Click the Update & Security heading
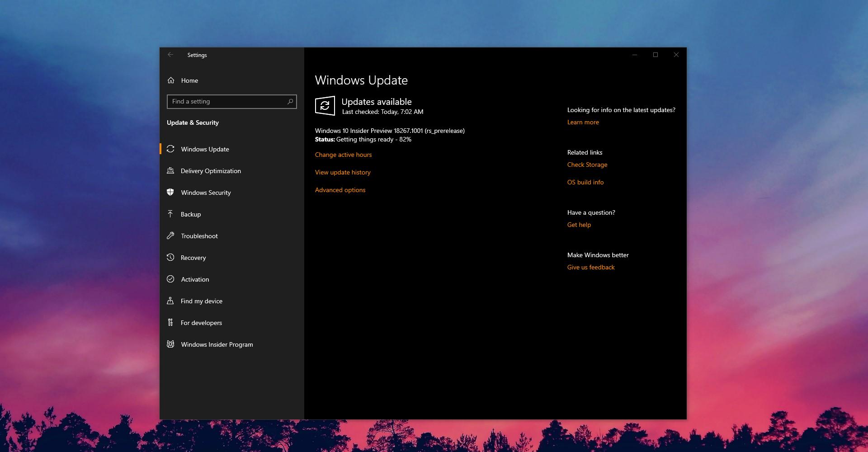This screenshot has width=868, height=452. pos(193,122)
